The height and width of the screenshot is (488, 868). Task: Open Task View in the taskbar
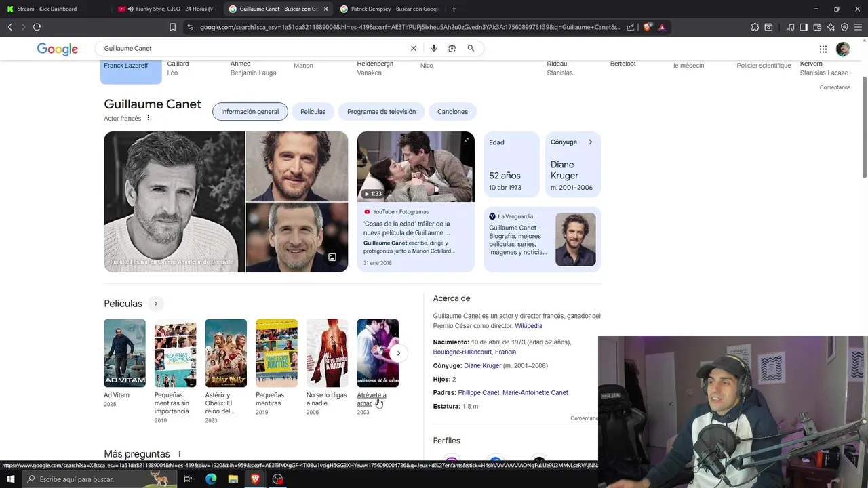(188, 479)
